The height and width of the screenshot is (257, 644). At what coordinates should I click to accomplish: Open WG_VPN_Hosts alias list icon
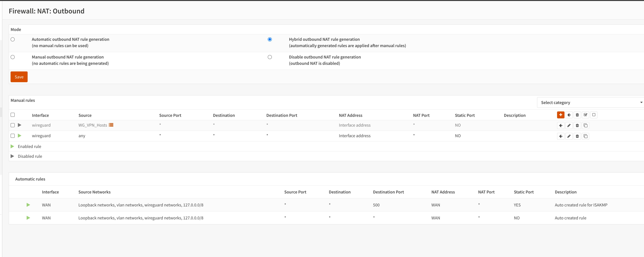(111, 125)
